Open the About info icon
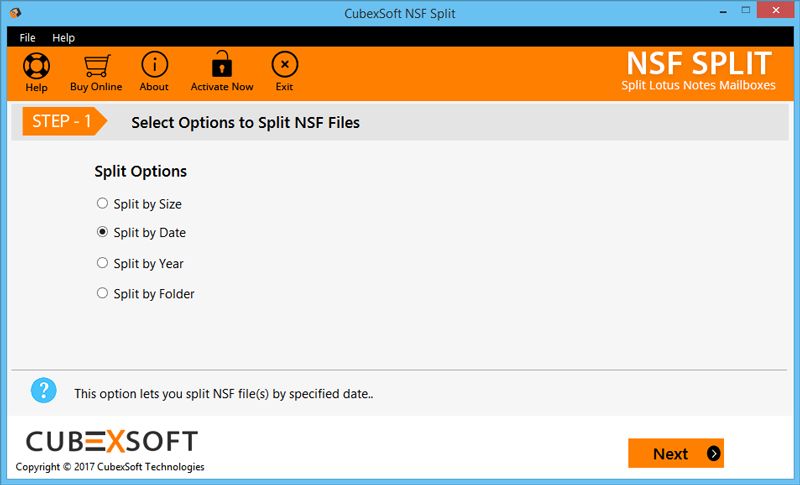Image resolution: width=800 pixels, height=485 pixels. pos(154,64)
